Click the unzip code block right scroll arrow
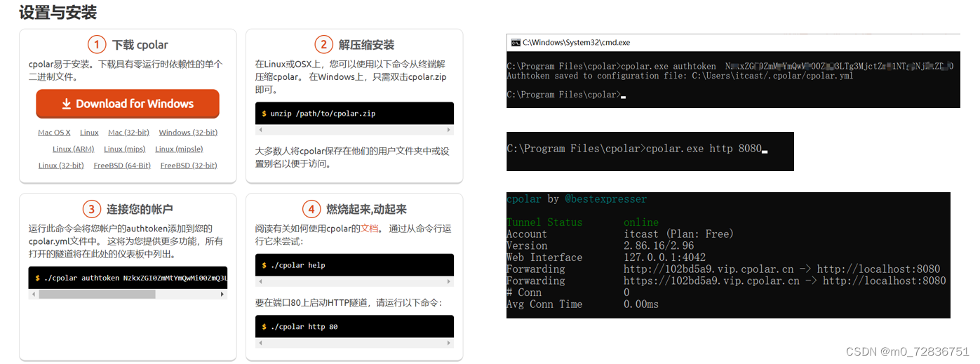Viewport: 980px width, 364px height. point(450,130)
